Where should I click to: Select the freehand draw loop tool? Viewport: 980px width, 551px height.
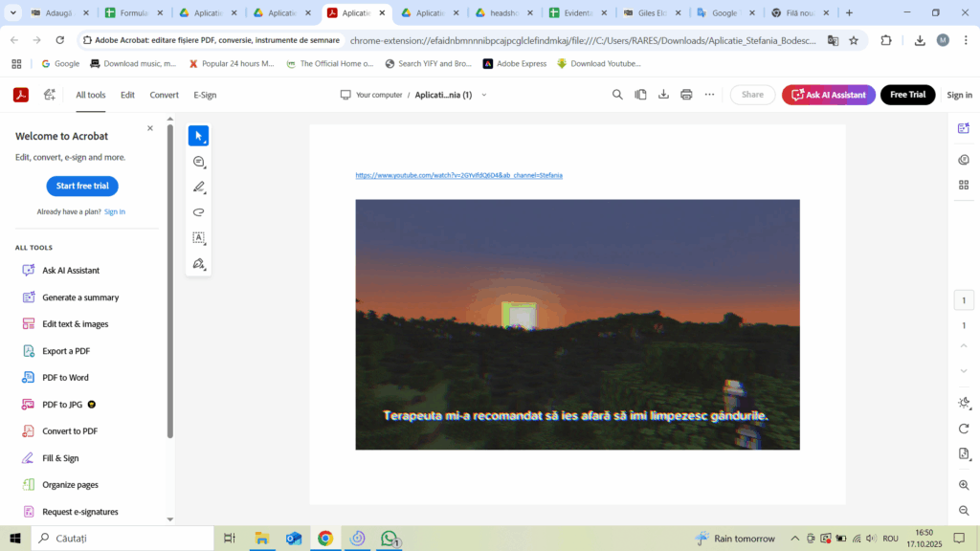coord(198,212)
